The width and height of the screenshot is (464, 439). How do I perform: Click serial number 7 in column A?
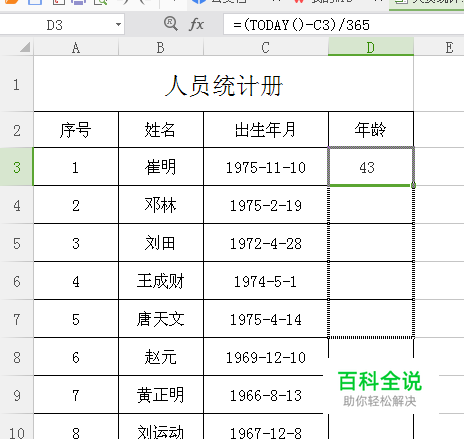pyautogui.click(x=76, y=395)
